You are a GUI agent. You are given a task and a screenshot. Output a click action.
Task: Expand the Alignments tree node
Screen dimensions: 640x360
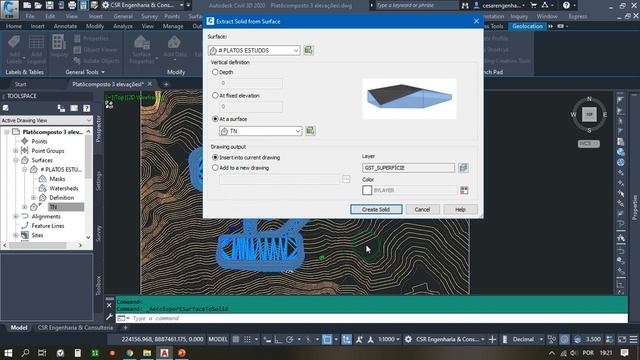tap(16, 216)
